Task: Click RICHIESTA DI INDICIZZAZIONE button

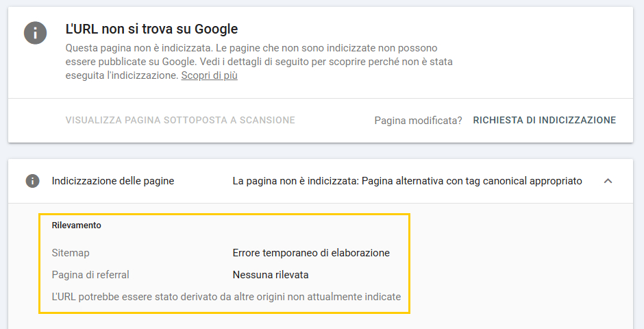Action: 545,120
